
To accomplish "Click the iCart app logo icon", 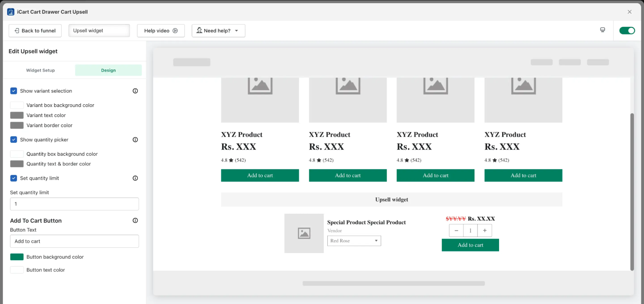I will 11,12.
